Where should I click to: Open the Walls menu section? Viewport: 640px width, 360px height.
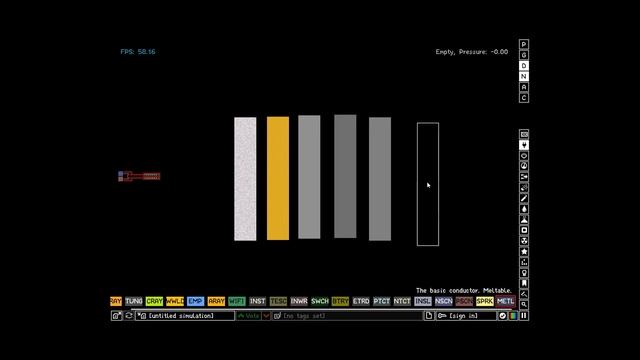[524, 134]
